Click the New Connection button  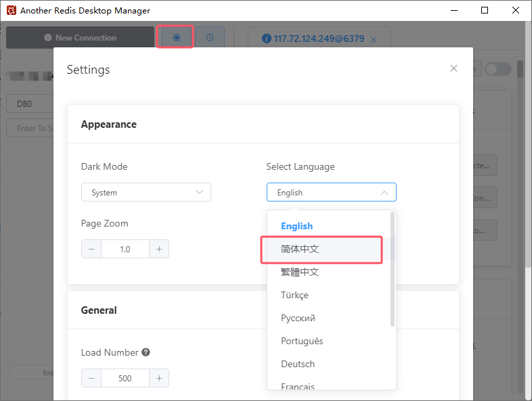tap(80, 38)
